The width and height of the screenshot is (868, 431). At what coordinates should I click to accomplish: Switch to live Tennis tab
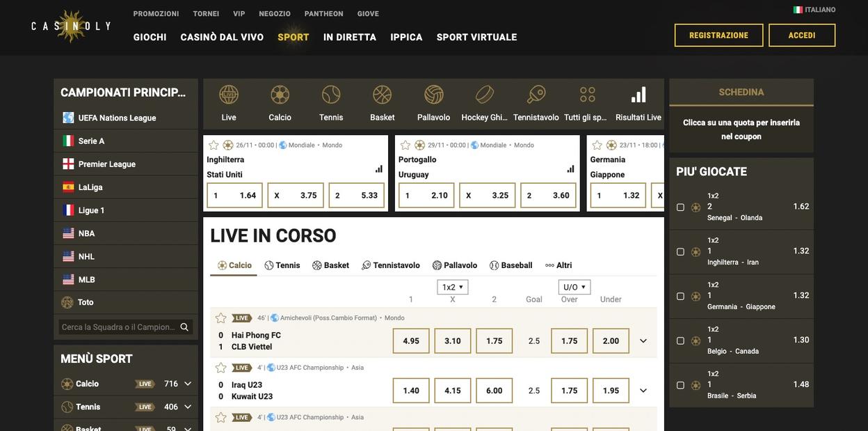[x=282, y=265]
